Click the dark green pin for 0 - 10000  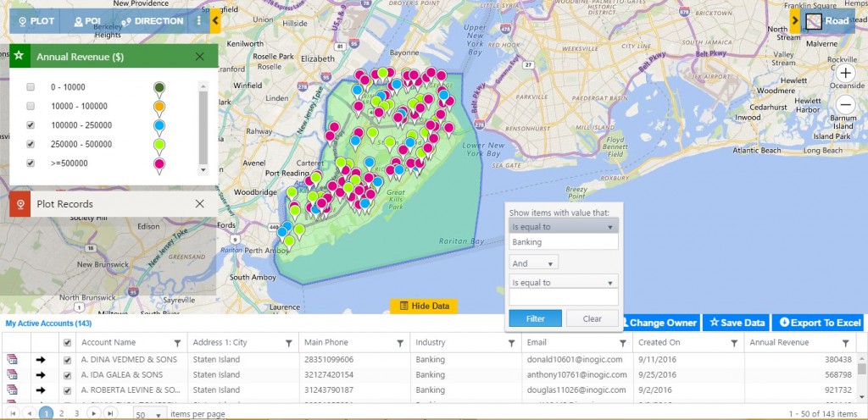[x=159, y=90]
